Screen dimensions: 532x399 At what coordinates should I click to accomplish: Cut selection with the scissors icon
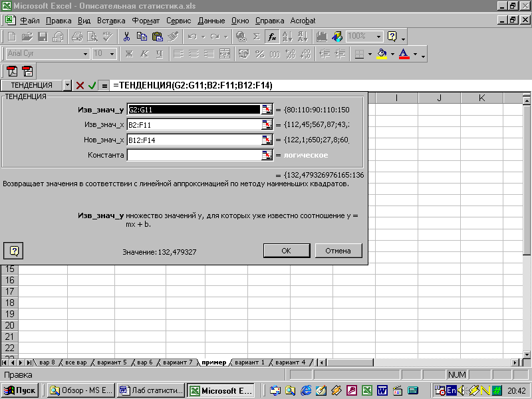126,37
